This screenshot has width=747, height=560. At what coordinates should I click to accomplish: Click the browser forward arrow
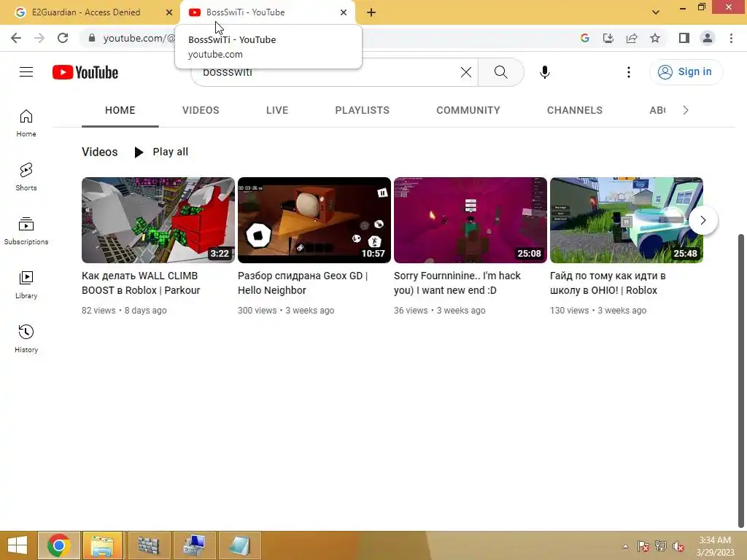(x=39, y=38)
